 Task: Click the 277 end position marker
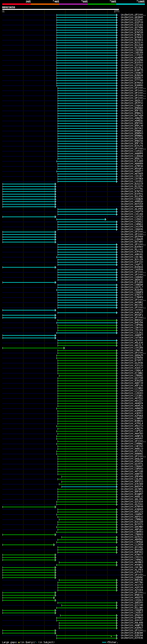tap(116, 11)
